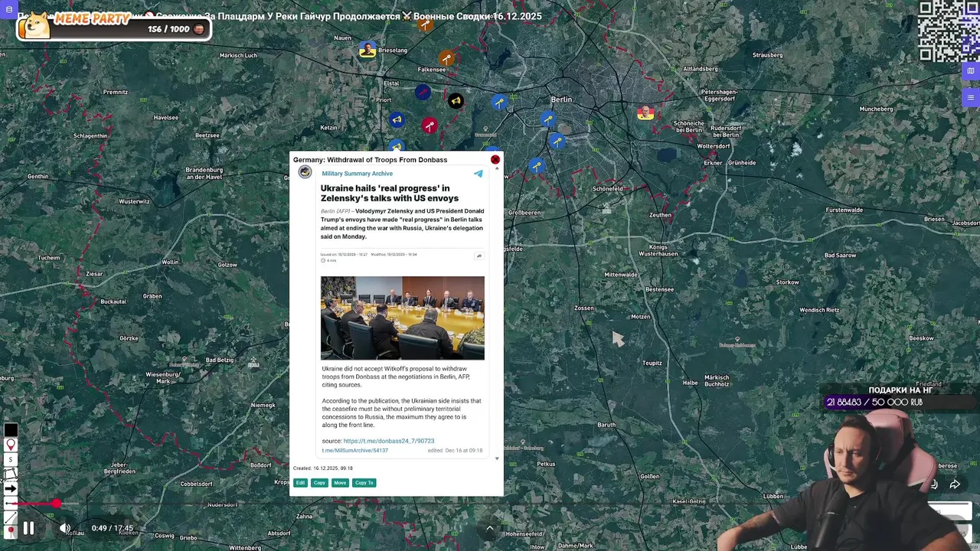Click the Military Summary Archive channel avatar
980x551 pixels.
(x=305, y=172)
